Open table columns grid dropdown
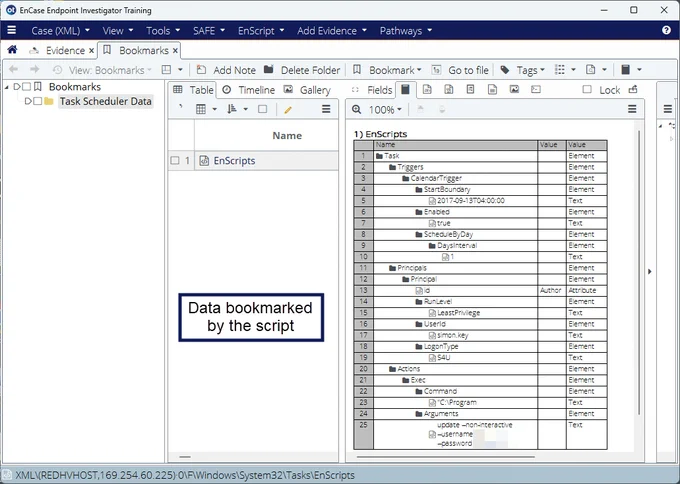Image resolution: width=680 pixels, height=484 pixels. (x=206, y=109)
